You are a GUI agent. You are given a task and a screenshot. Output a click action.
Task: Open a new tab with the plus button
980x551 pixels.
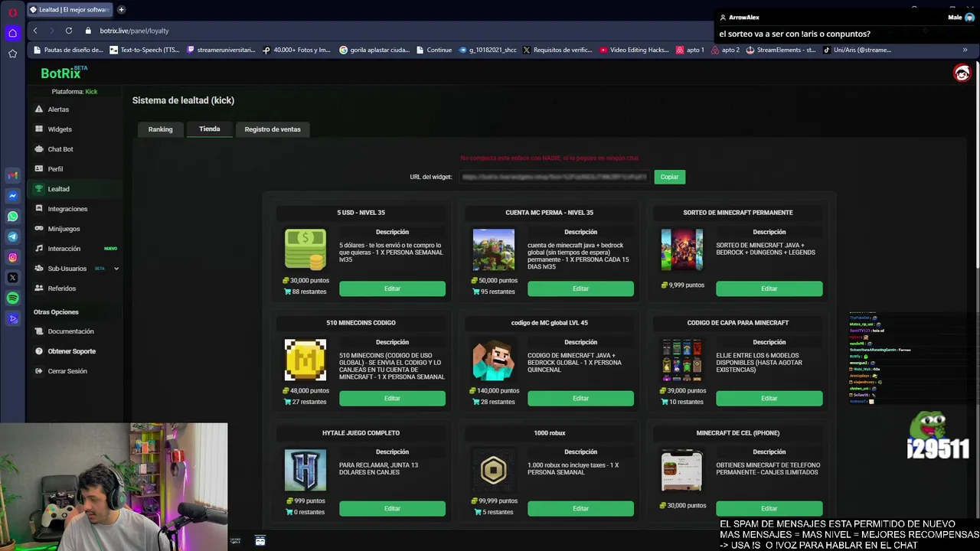(x=122, y=10)
